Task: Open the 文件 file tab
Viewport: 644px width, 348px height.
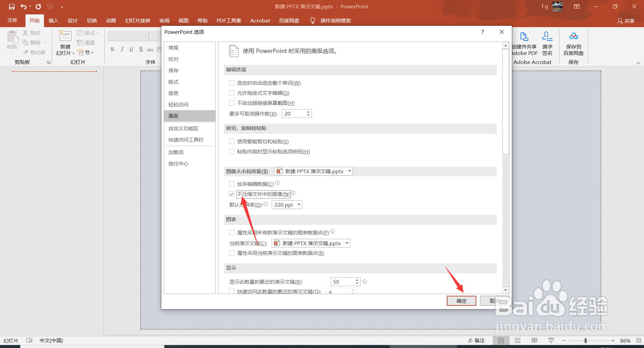Action: tap(12, 20)
